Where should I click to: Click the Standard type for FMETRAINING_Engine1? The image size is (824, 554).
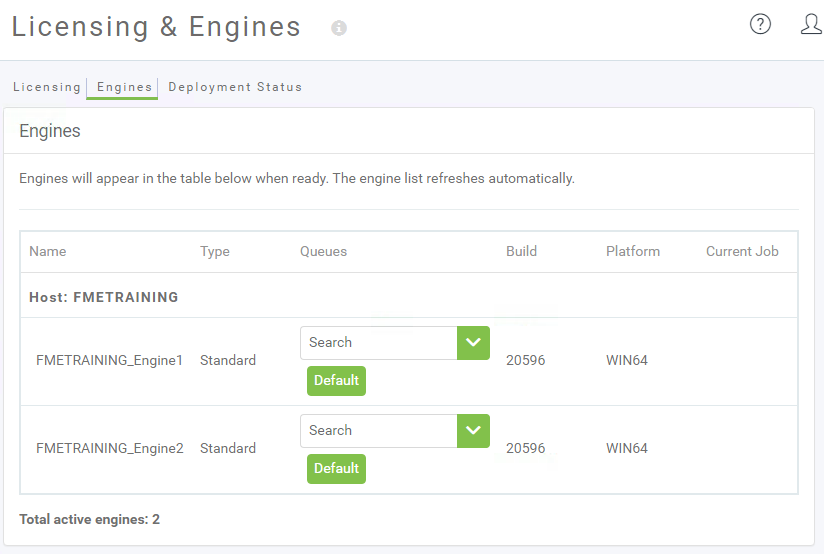click(x=228, y=360)
